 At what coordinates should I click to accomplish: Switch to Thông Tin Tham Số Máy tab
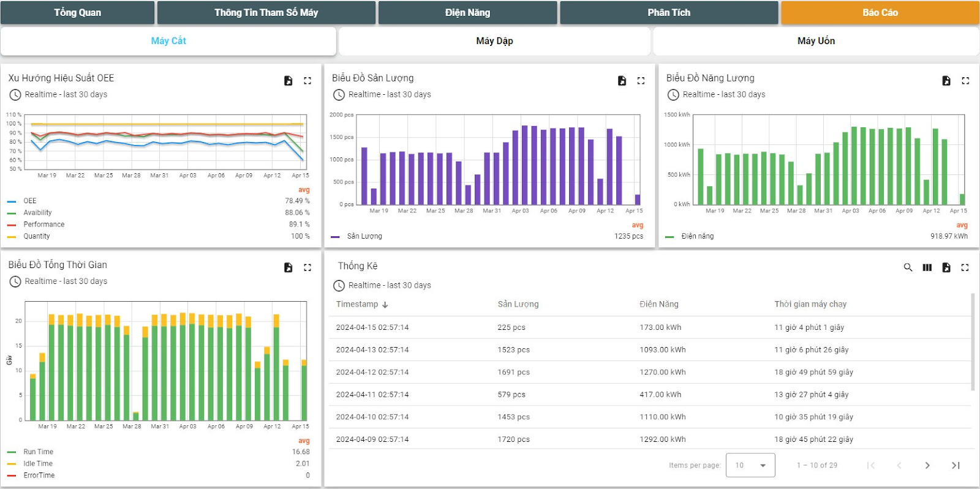pos(266,12)
